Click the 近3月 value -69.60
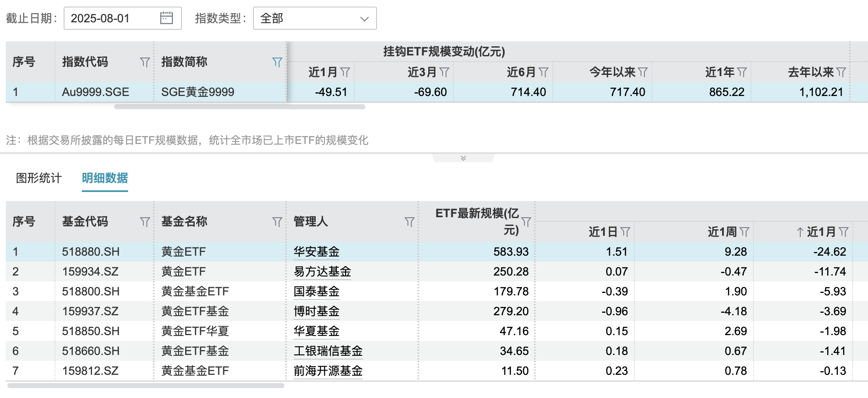The image size is (868, 398). point(430,92)
